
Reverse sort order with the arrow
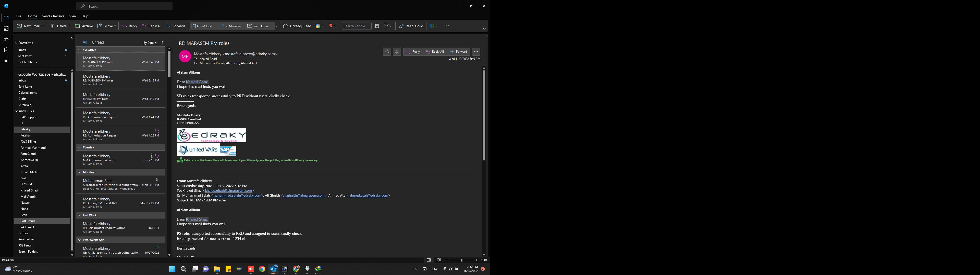pyautogui.click(x=163, y=43)
